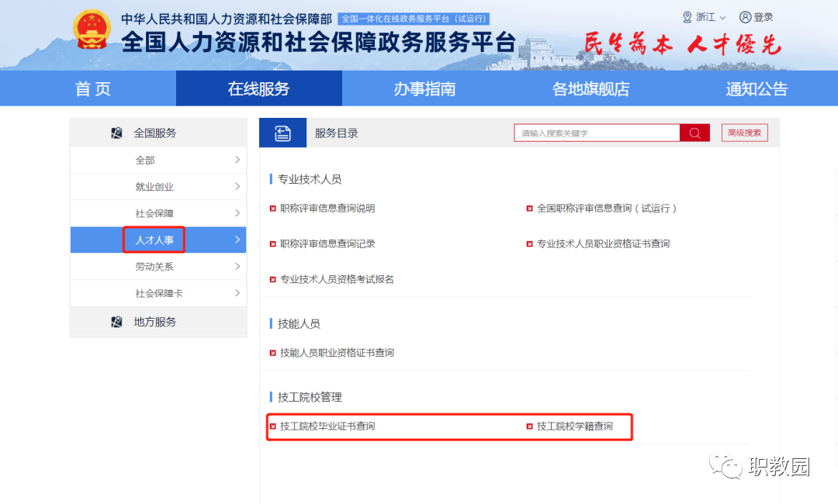Click inside the keyword search input field
This screenshot has height=504, width=838.
pyautogui.click(x=597, y=133)
